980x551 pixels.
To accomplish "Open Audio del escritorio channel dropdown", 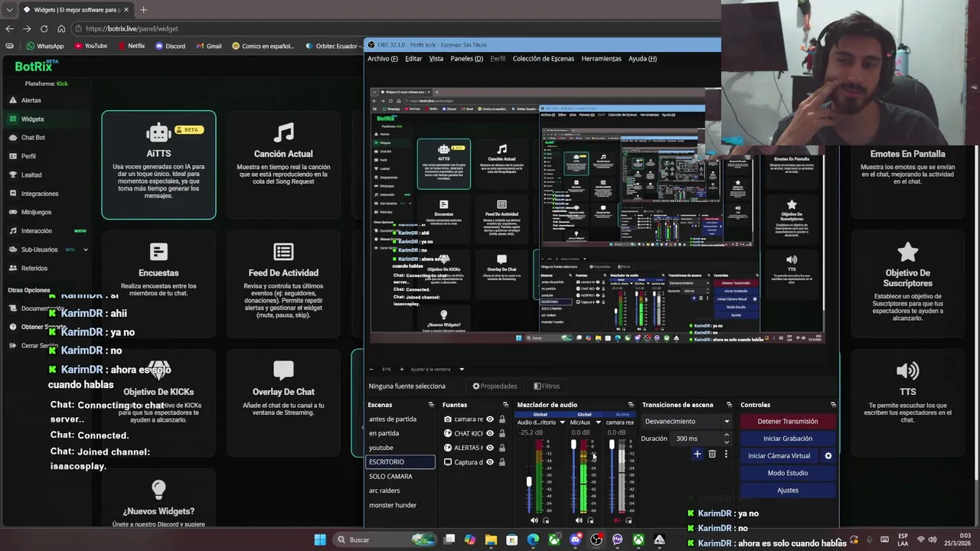I will (x=562, y=422).
